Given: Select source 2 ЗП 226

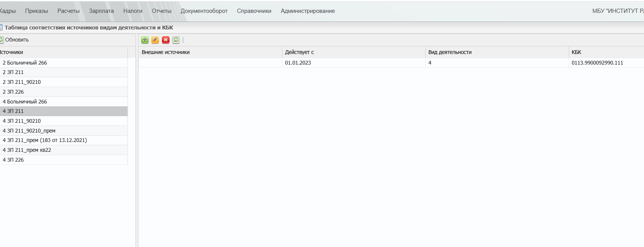Looking at the screenshot, I should tap(64, 92).
